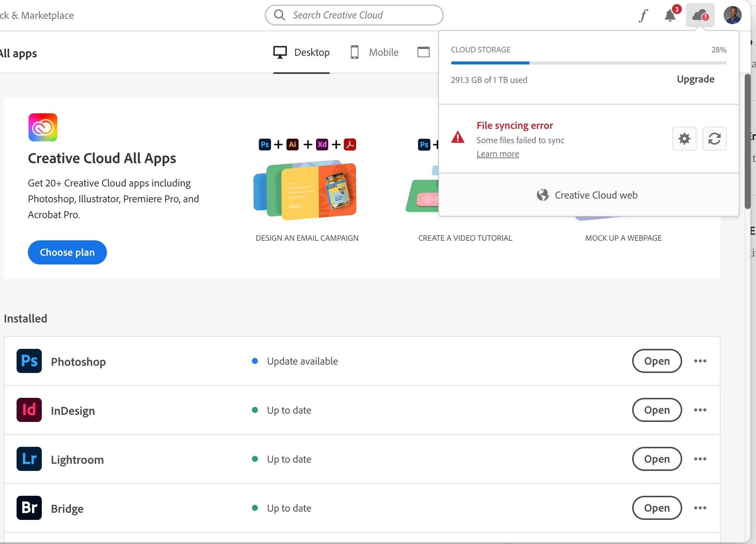
Task: Follow the Learn more link
Action: 497,154
